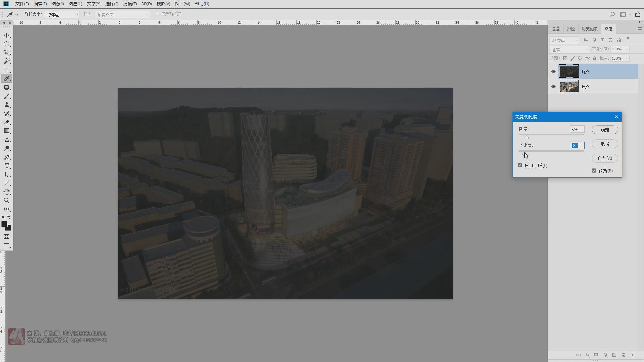
Task: Click the delete layer trash icon
Action: pos(633,355)
